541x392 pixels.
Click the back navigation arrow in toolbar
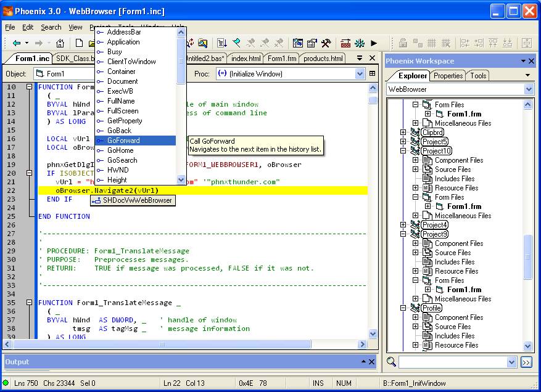point(17,43)
